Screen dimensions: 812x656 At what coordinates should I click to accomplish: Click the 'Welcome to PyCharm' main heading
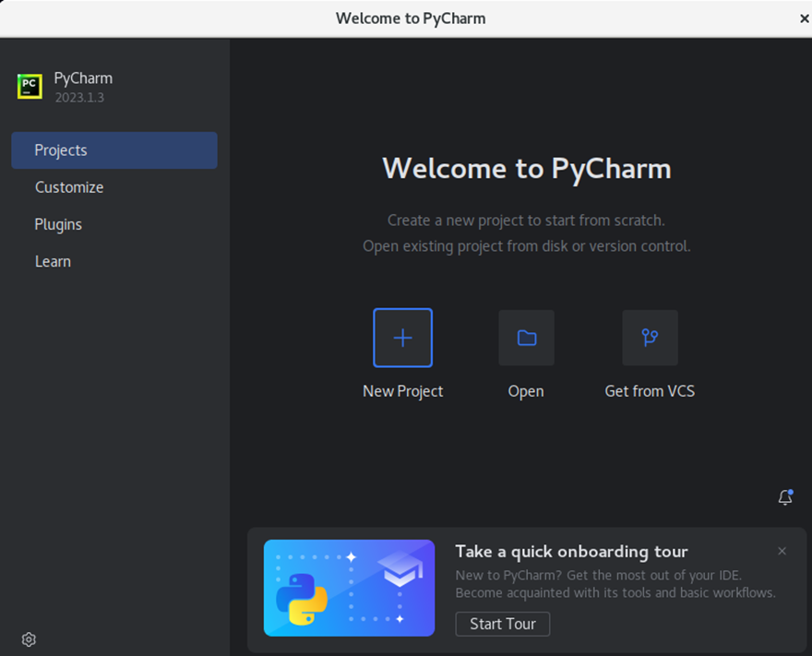527,169
